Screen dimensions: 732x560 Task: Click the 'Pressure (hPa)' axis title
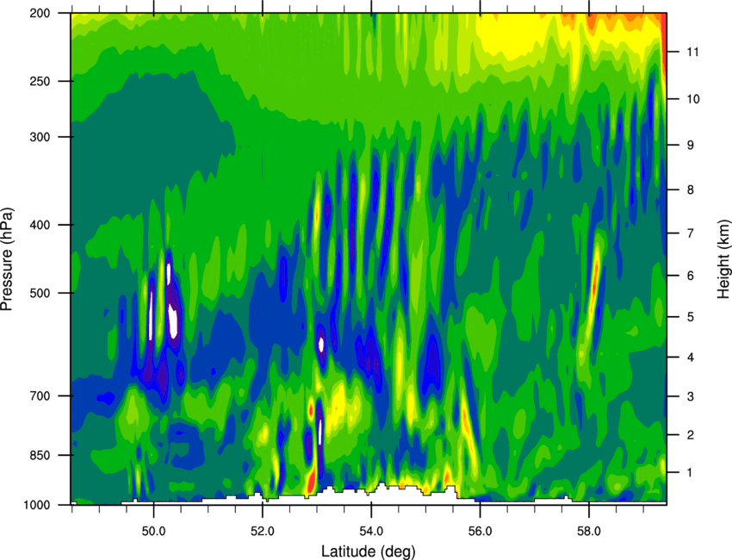(x=7, y=258)
